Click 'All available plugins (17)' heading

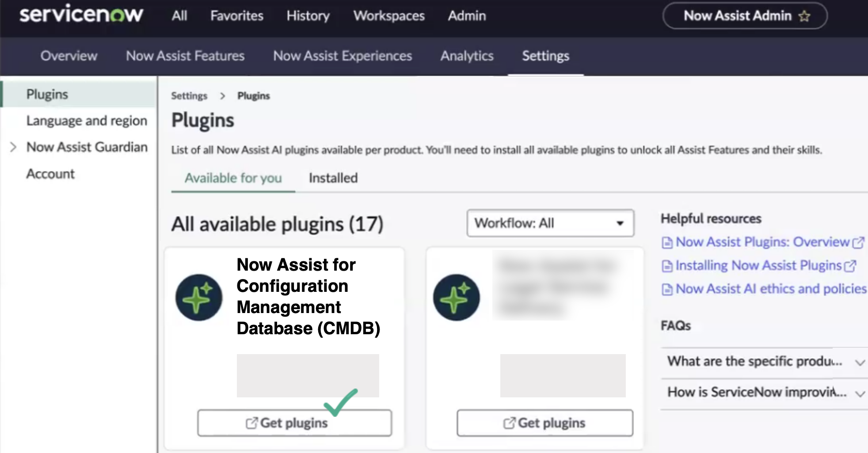pos(277,224)
